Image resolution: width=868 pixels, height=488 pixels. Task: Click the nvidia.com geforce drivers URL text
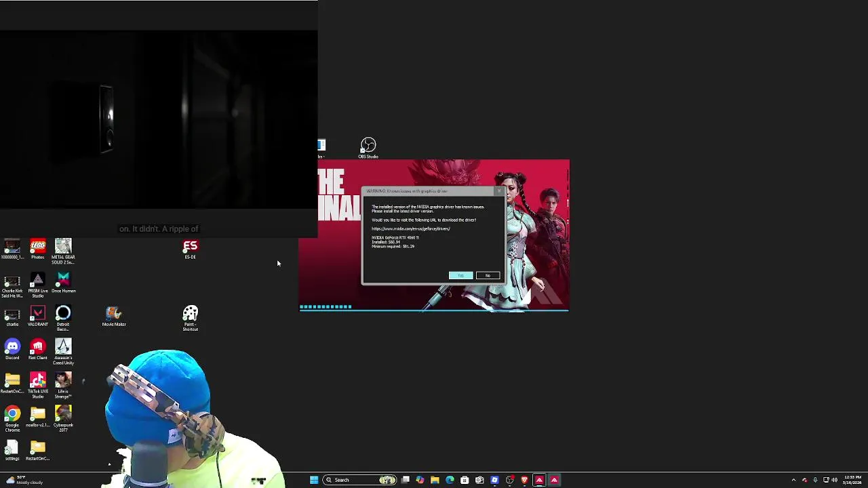coord(410,229)
